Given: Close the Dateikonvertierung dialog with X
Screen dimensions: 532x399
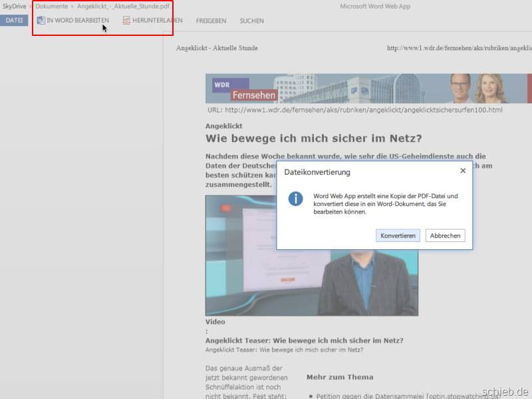Looking at the screenshot, I should (463, 171).
